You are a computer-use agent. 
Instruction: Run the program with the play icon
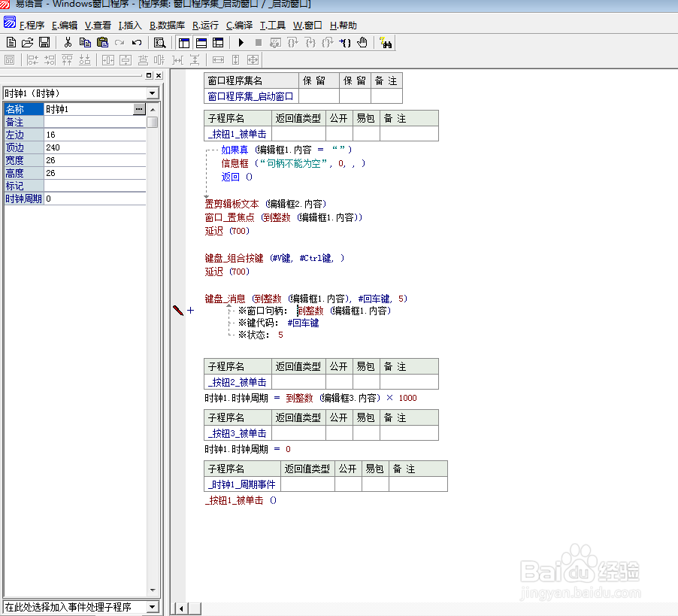coord(241,42)
